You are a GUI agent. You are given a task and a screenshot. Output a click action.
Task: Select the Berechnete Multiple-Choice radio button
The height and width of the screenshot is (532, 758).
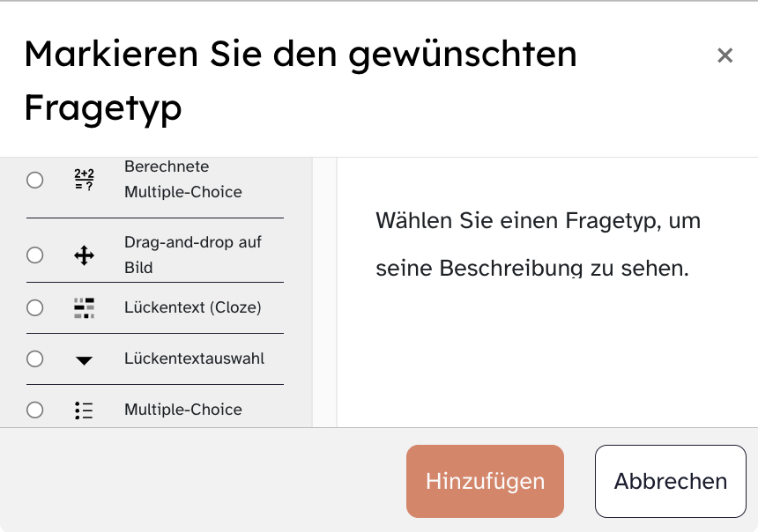tap(34, 180)
